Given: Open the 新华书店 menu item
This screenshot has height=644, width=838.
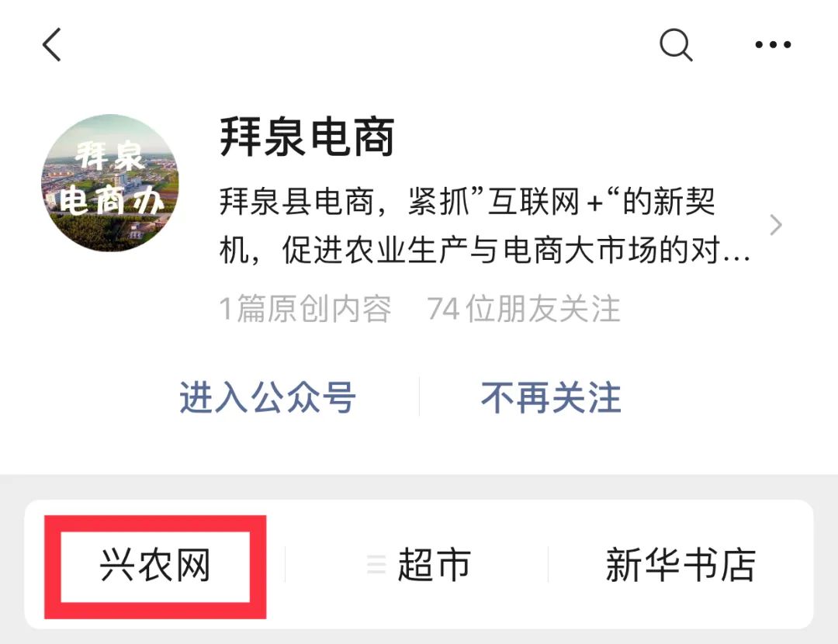Looking at the screenshot, I should click(681, 565).
